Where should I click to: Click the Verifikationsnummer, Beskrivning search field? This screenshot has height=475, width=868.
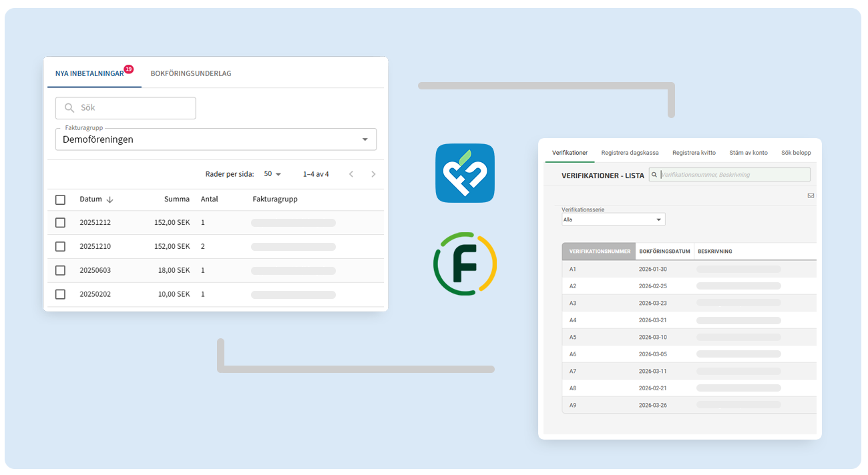pyautogui.click(x=729, y=175)
